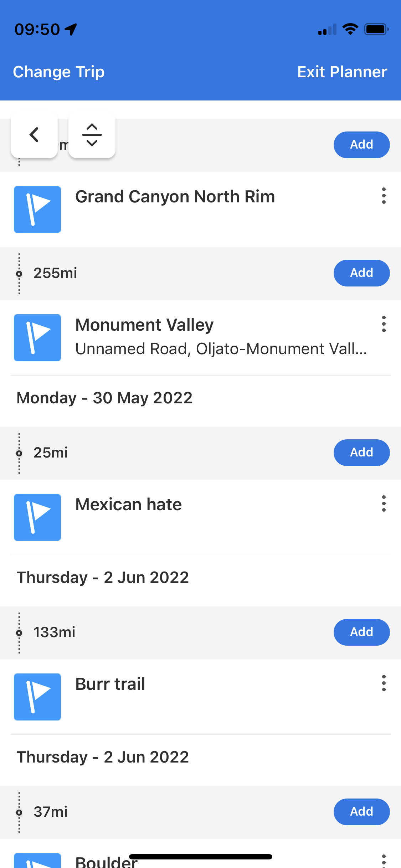The width and height of the screenshot is (401, 868).
Task: Tap the Grand Canyon North Rim flag icon
Action: 37,210
